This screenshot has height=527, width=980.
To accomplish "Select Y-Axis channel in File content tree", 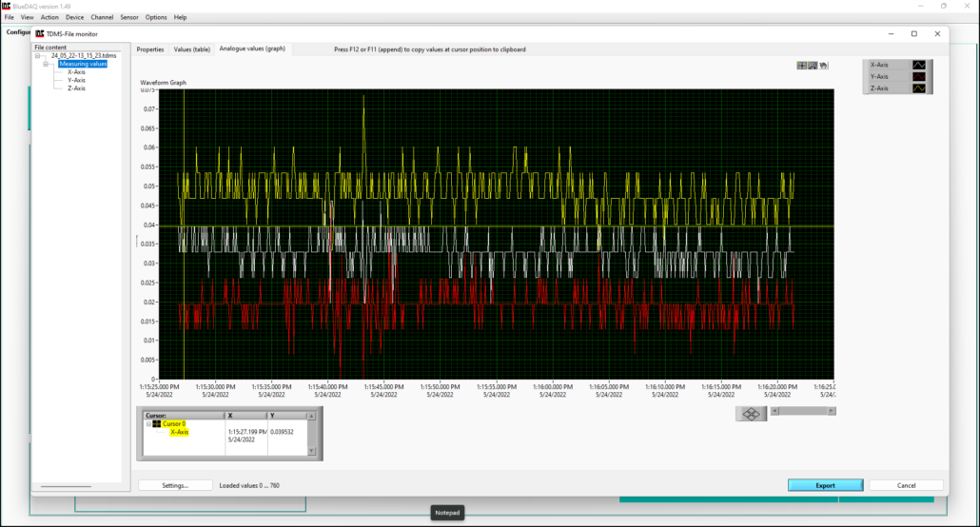I will click(x=76, y=80).
